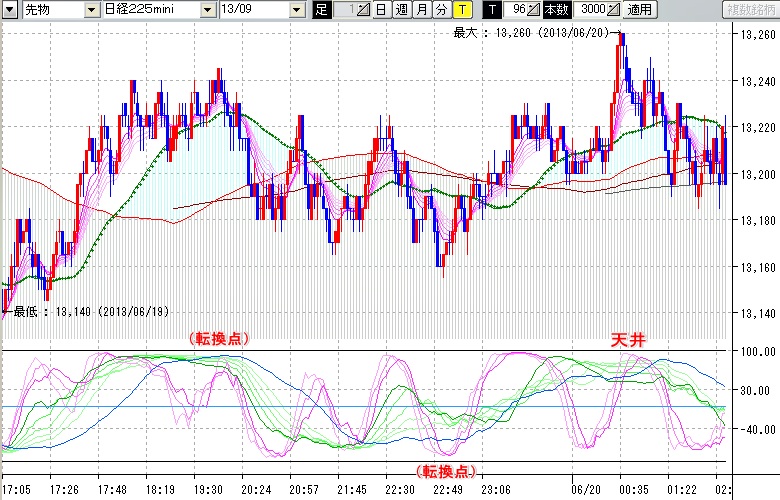Click the 複数銘柄 multiple symbols button
The height and width of the screenshot is (500, 780).
[750, 10]
